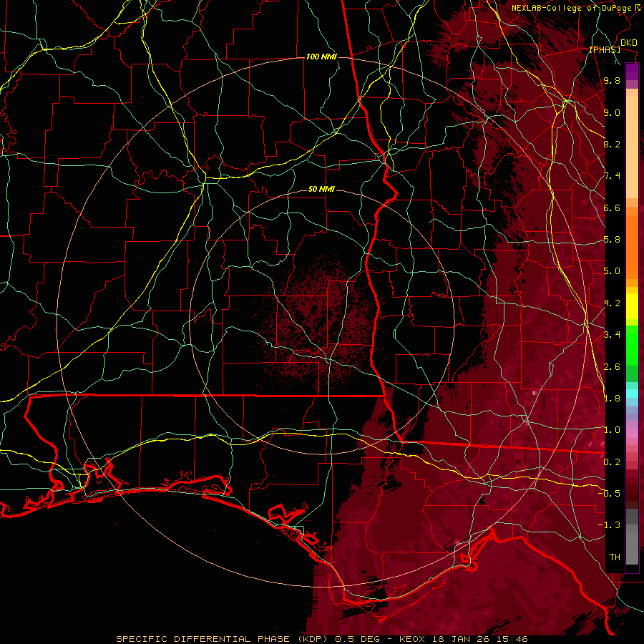Click the 4.2 value on the color scale
Screen dimensions: 644x644
612,303
